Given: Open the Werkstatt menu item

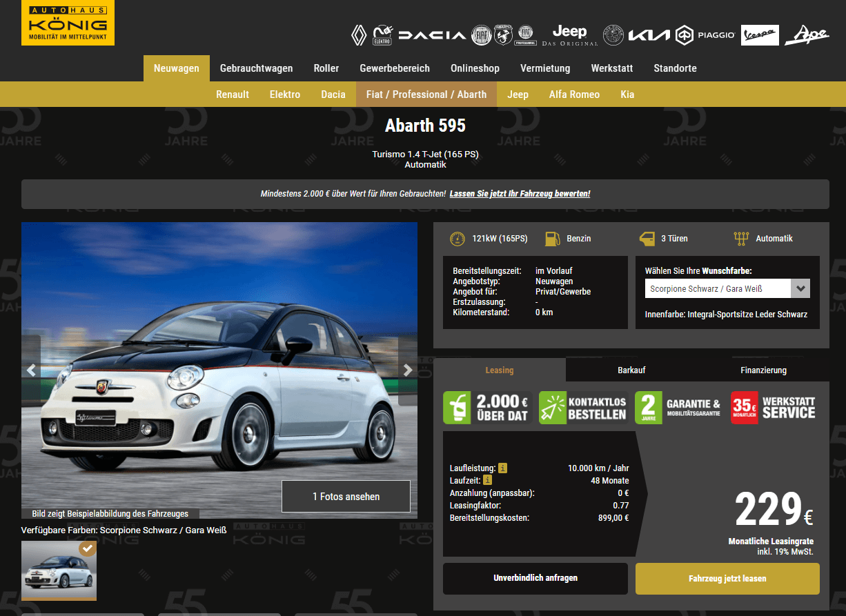Looking at the screenshot, I should 611,68.
